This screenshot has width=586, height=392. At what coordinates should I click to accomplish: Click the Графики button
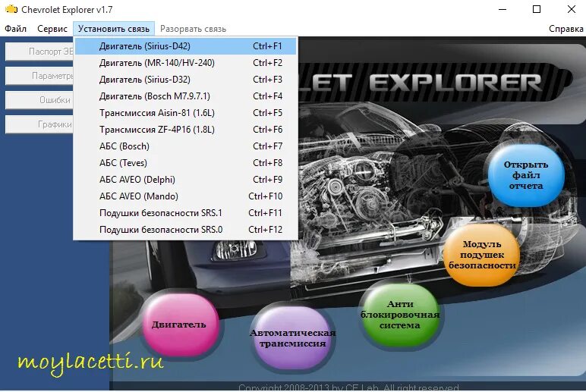[39, 124]
